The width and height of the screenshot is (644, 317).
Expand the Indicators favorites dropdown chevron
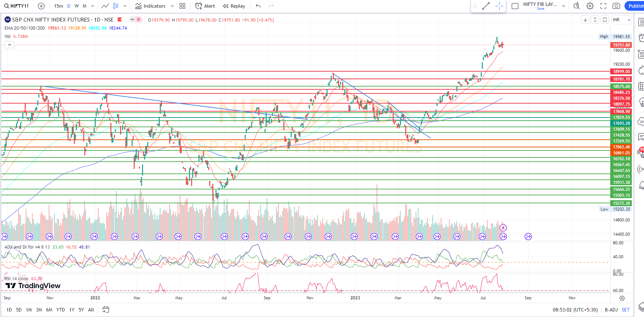tap(172, 6)
